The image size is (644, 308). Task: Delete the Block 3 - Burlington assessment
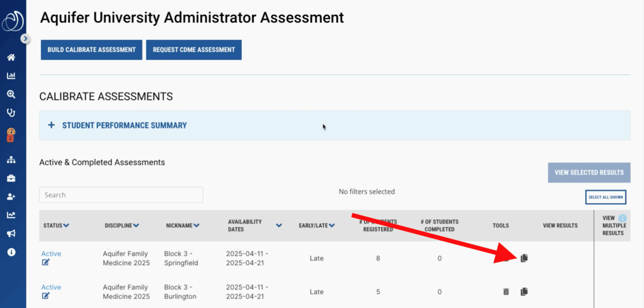click(x=506, y=291)
